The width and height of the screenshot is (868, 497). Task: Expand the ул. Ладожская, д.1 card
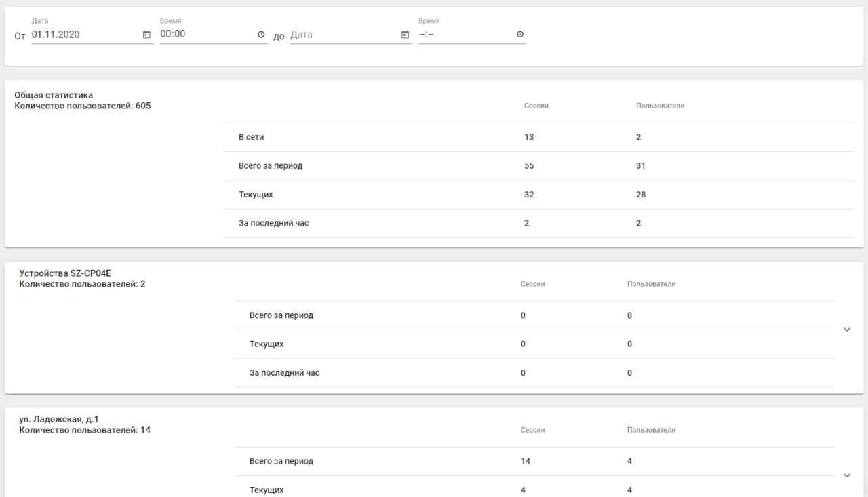coord(846,475)
